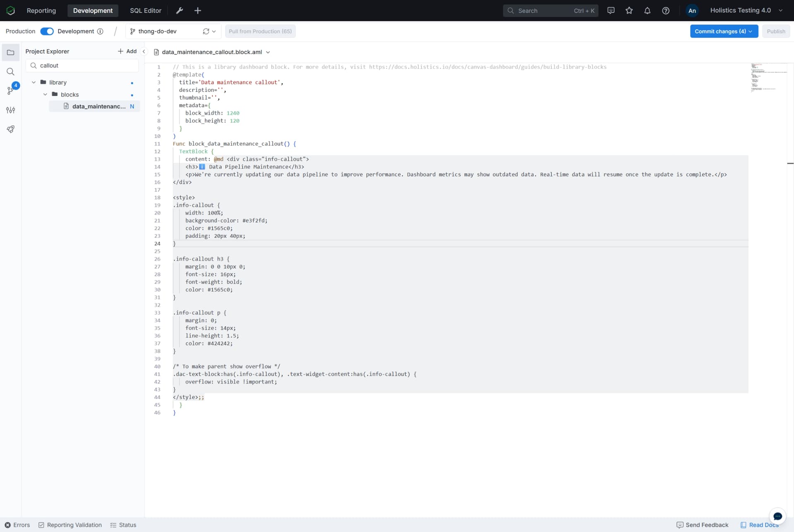Screen dimensions: 794x532
Task: Collapse the Project Explorer panel arrow
Action: (x=144, y=52)
